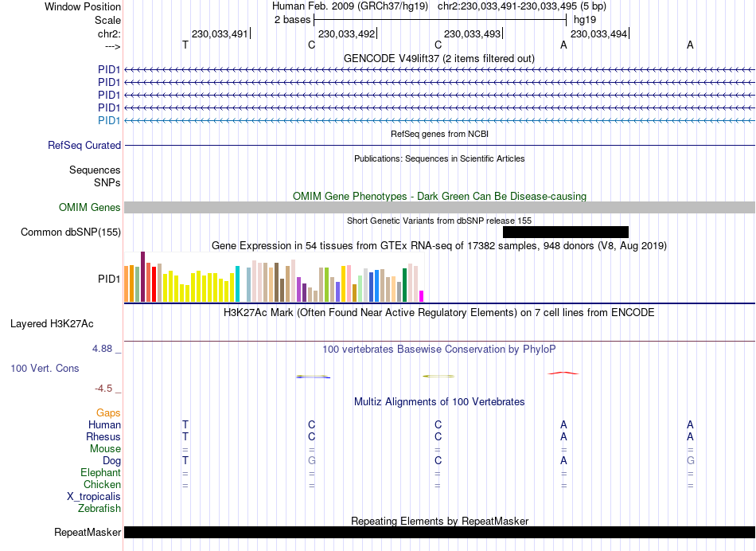Screen dimensions: 756x551
Task: Click the Elephant alignment row label
Action: point(100,473)
